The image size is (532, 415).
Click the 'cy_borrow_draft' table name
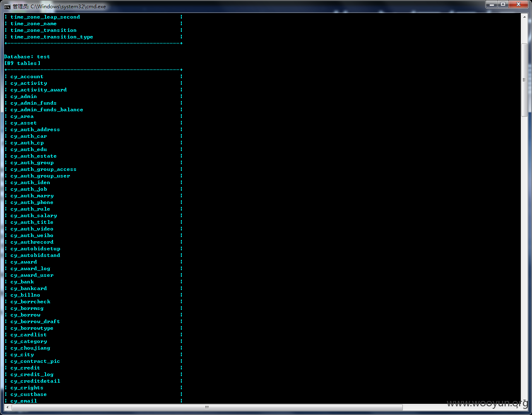[x=35, y=321]
